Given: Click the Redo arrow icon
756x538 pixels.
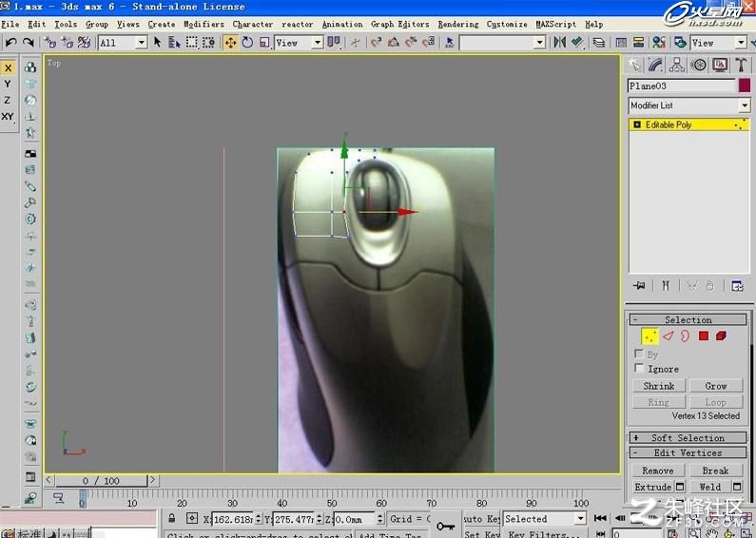Looking at the screenshot, I should (x=28, y=43).
